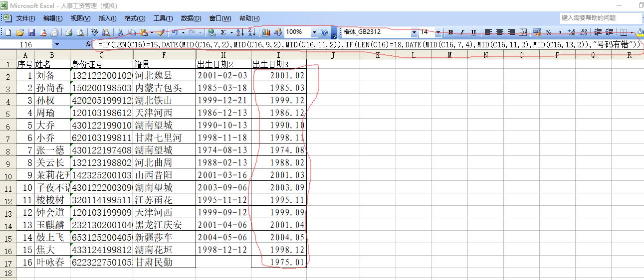Image resolution: width=644 pixels, height=280 pixels.
Task: Copy the selected cells
Action: tap(132, 32)
